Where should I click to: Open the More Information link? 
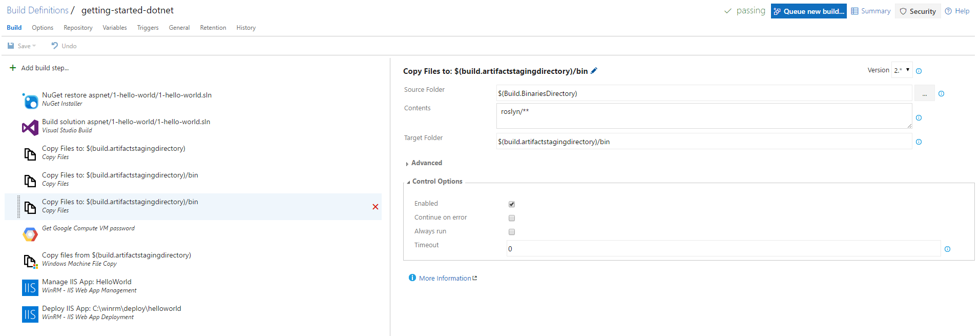pos(445,278)
